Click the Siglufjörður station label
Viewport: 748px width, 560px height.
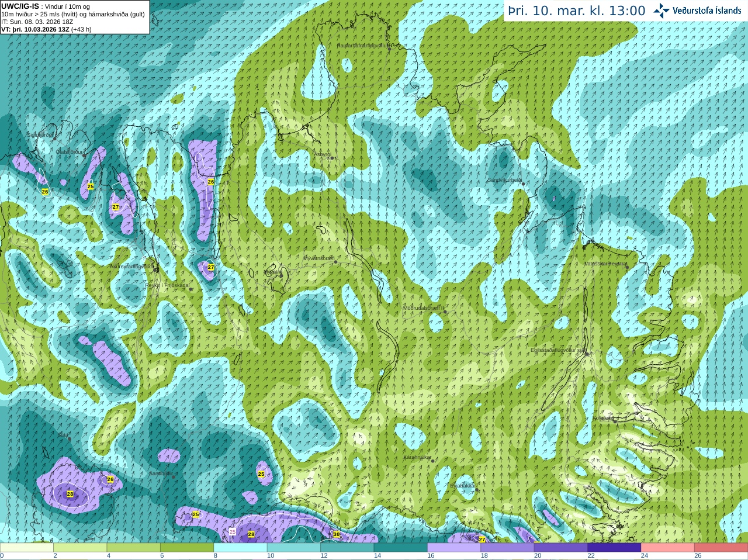click(x=40, y=135)
